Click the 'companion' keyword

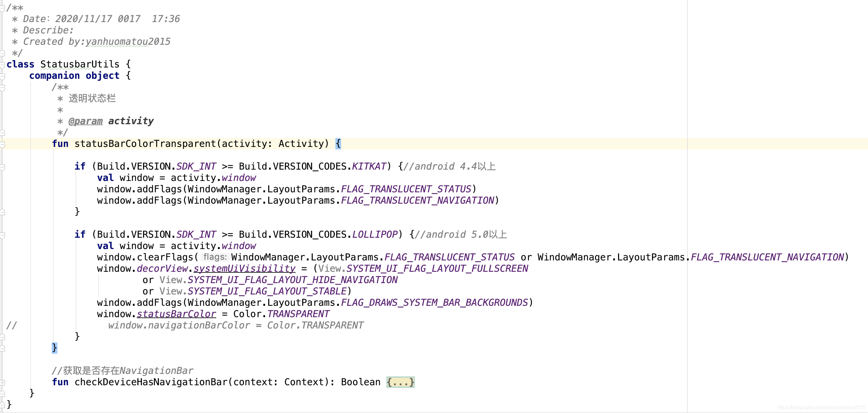(55, 76)
